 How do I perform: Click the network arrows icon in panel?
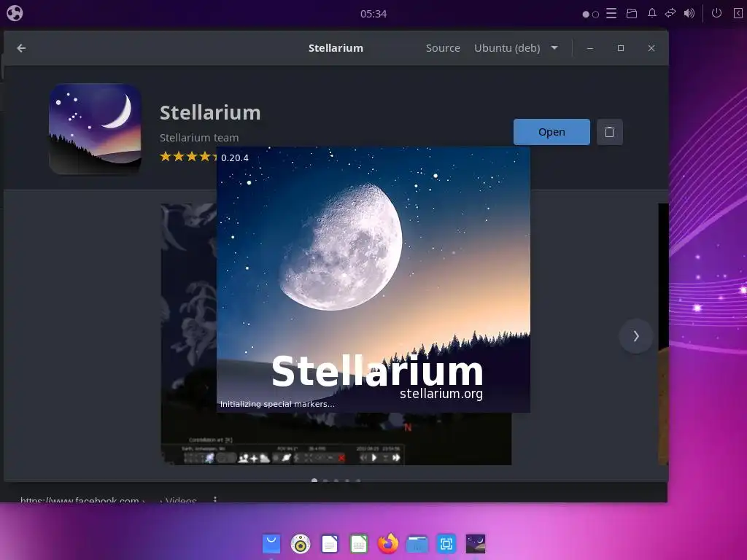coord(670,13)
